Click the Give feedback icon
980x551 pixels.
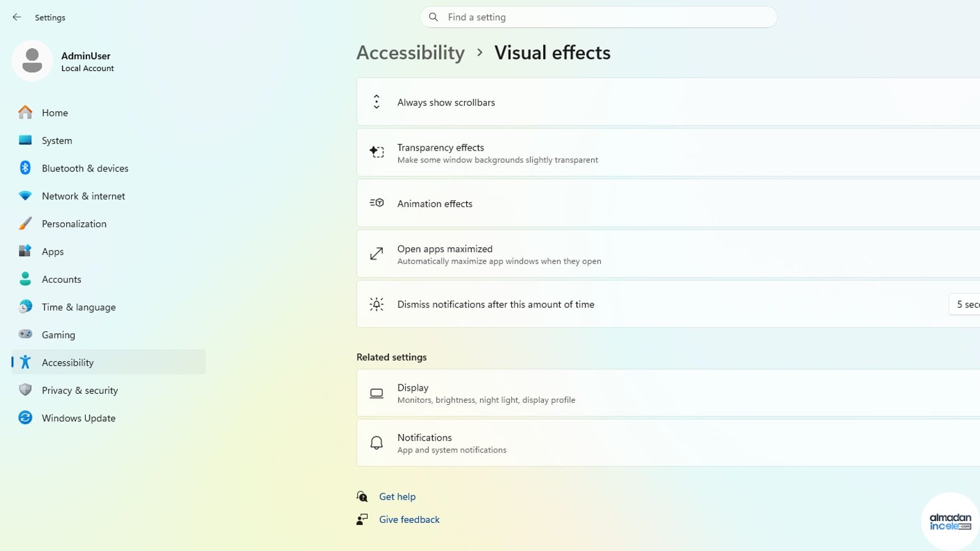(x=362, y=519)
